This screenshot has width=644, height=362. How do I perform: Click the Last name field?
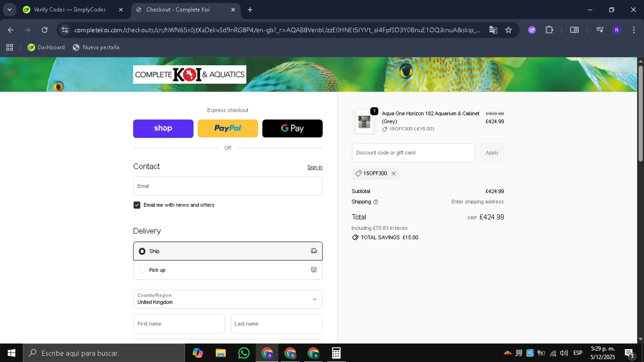click(x=276, y=324)
